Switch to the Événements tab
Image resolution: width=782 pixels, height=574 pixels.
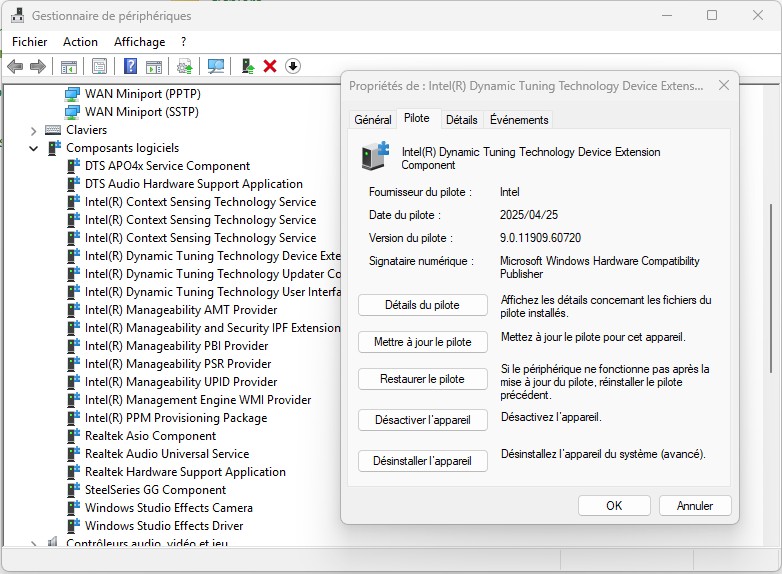pyautogui.click(x=519, y=120)
